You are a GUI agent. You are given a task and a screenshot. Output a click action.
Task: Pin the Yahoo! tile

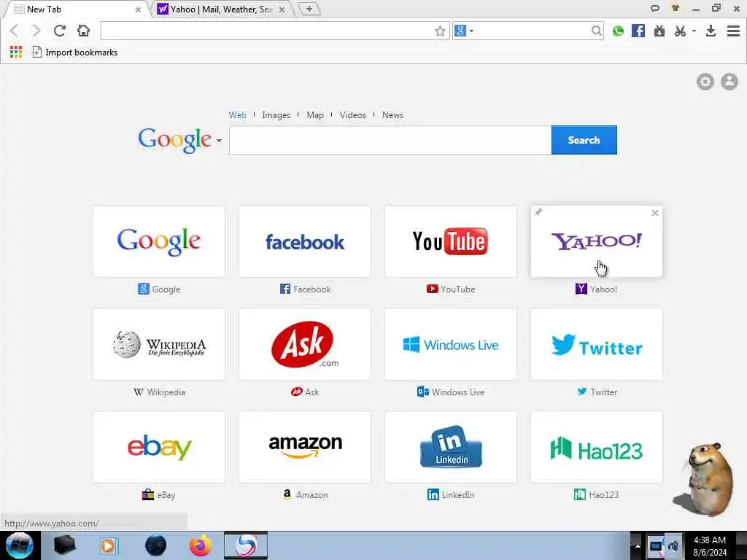click(x=538, y=212)
